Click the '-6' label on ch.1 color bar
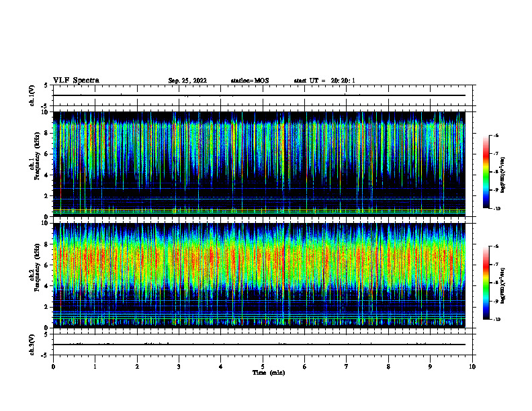Image resolution: width=532 pixels, height=411 pixels. [x=496, y=135]
